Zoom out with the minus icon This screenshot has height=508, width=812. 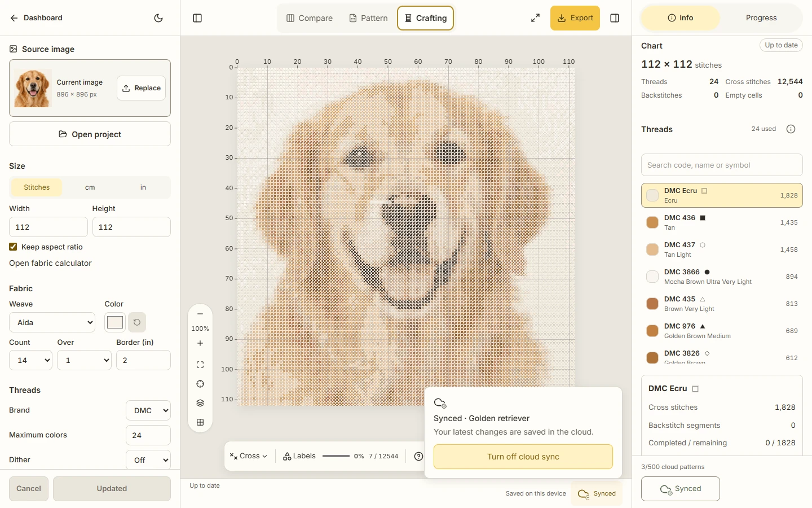[200, 314]
